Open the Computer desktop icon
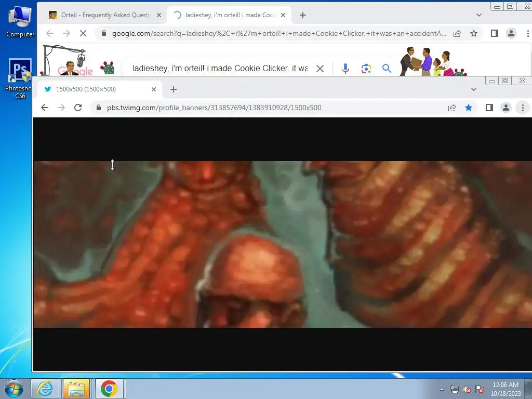532x399 pixels. click(x=20, y=22)
